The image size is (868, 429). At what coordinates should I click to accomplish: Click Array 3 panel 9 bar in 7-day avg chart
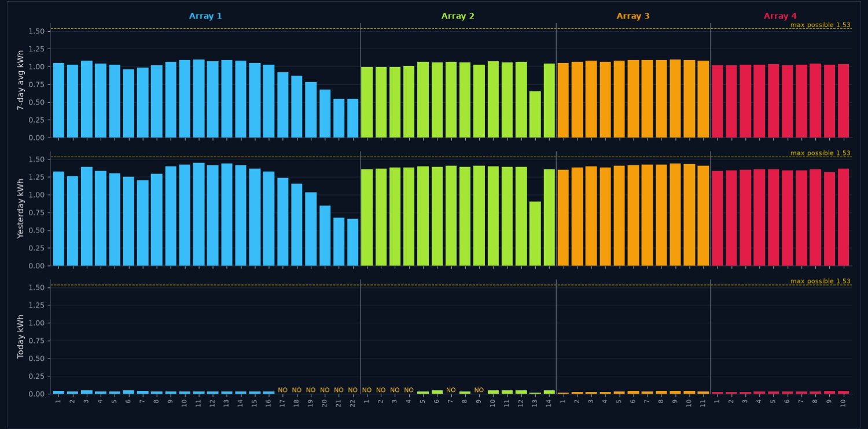[675, 99]
